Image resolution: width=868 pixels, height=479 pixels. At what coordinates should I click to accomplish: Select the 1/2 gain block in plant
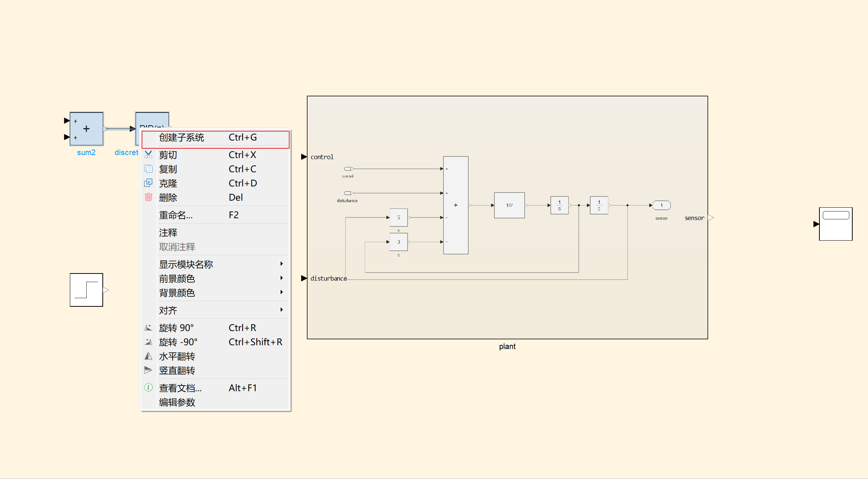[509, 205]
